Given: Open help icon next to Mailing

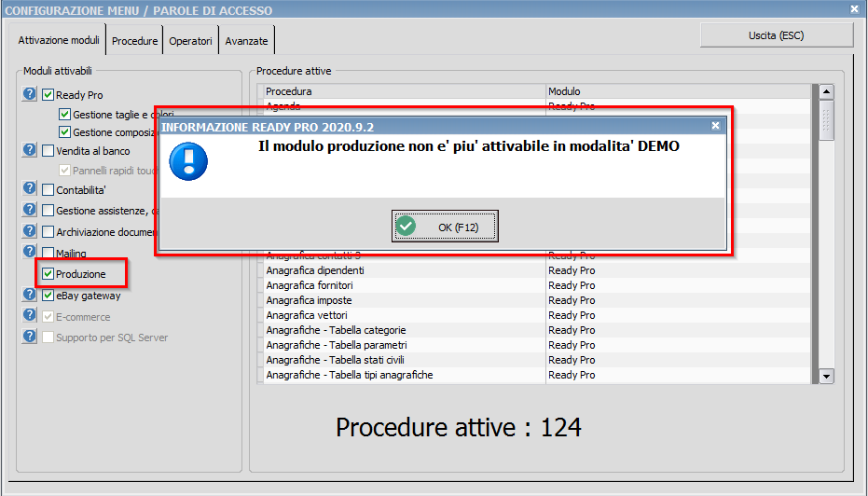Looking at the screenshot, I should pos(29,252).
